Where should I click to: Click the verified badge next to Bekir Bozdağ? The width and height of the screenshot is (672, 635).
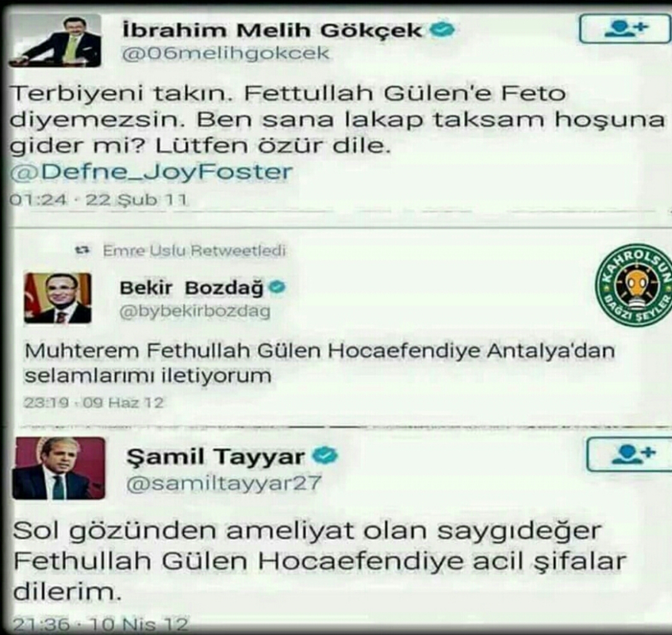[277, 287]
